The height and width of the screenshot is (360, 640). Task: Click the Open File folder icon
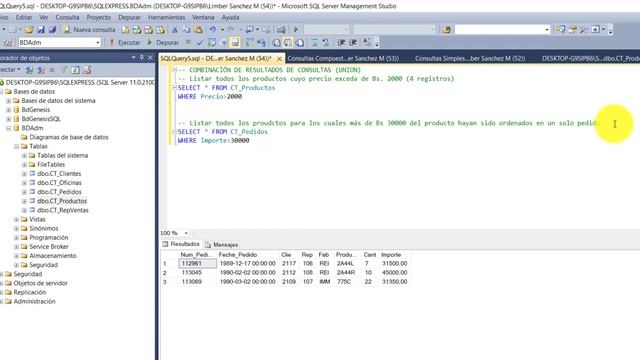[29, 30]
